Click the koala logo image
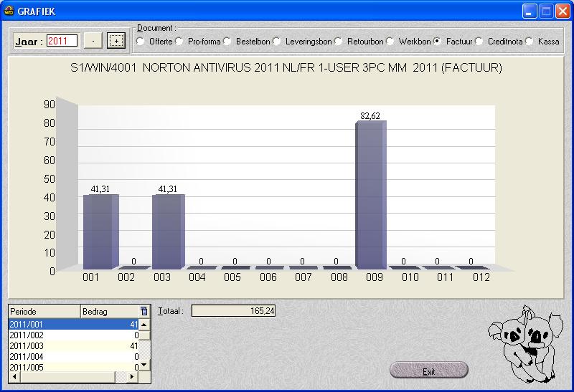Image resolution: width=574 pixels, height=392 pixels. pos(526,344)
